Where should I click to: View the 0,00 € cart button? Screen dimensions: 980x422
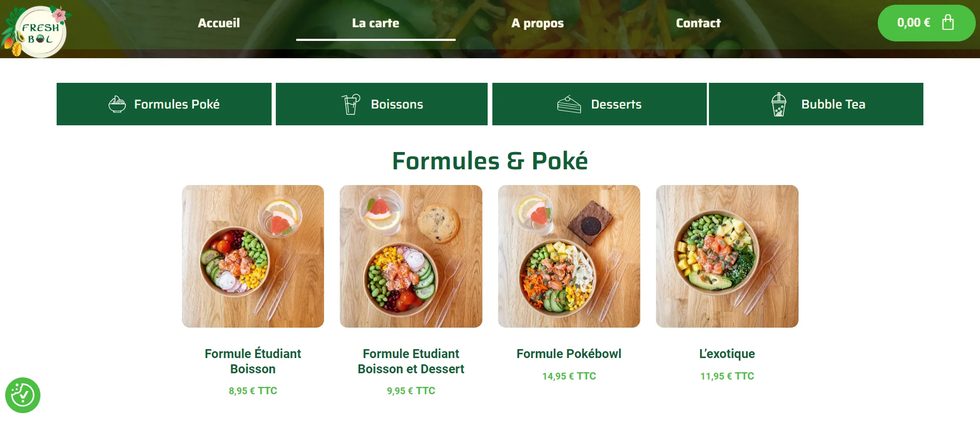pos(927,23)
